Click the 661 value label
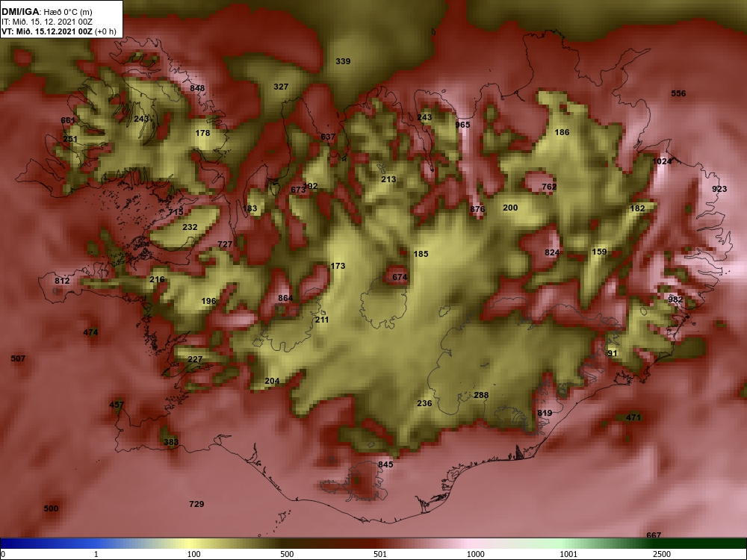The height and width of the screenshot is (560, 747). (68, 120)
